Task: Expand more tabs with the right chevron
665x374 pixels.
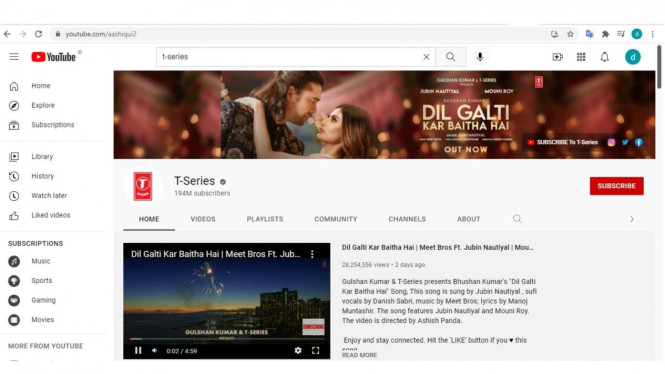Action: pyautogui.click(x=631, y=219)
